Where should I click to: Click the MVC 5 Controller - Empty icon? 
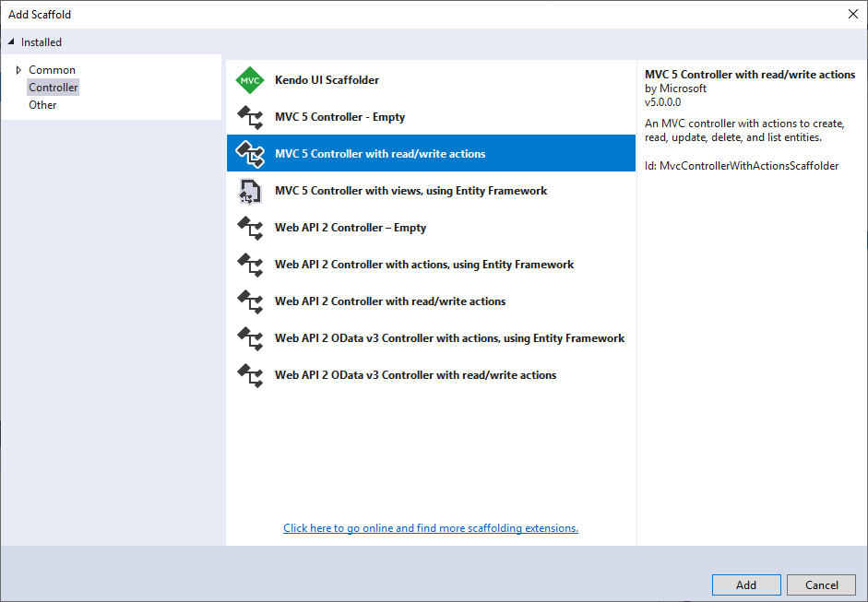250,117
